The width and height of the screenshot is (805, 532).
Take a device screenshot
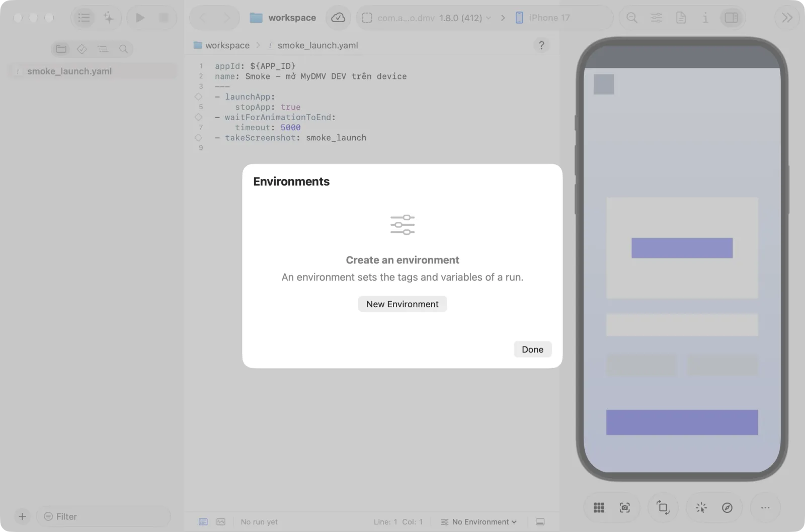tap(625, 508)
